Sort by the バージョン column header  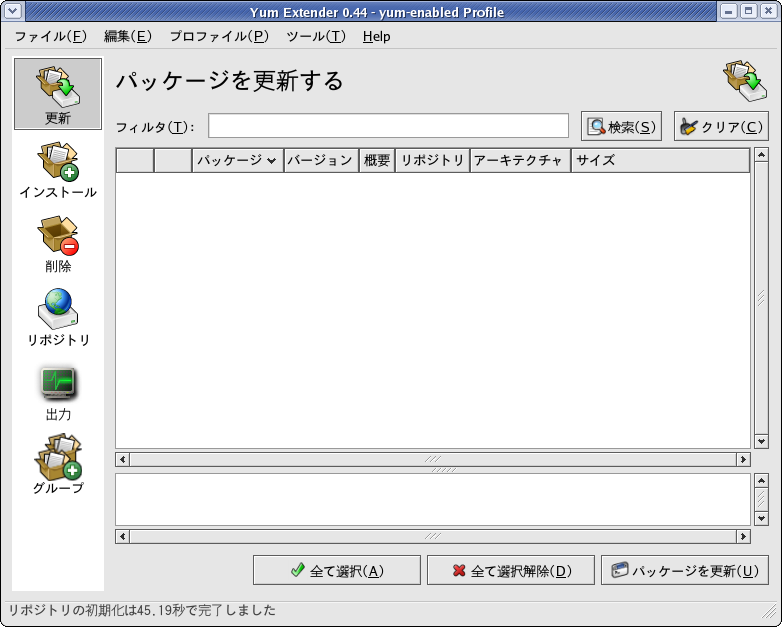pos(321,161)
